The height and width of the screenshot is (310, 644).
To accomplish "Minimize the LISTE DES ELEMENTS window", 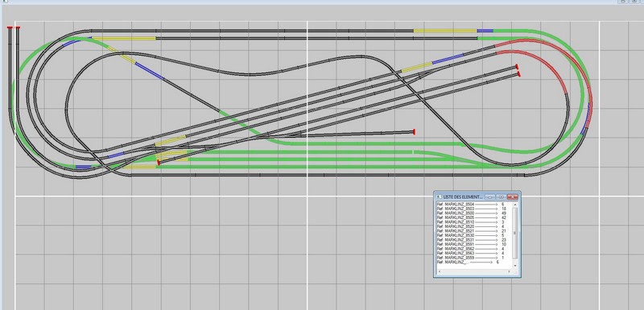I will point(490,197).
